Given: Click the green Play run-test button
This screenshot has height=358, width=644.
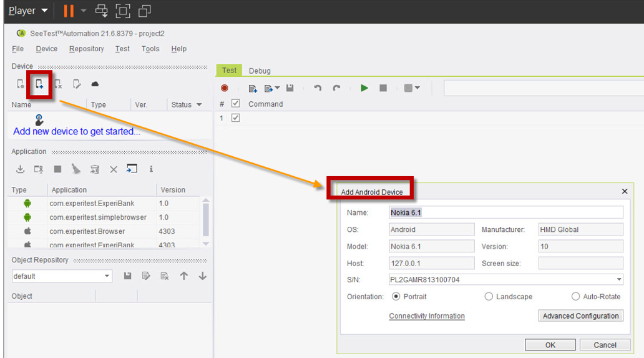Looking at the screenshot, I should tap(364, 88).
